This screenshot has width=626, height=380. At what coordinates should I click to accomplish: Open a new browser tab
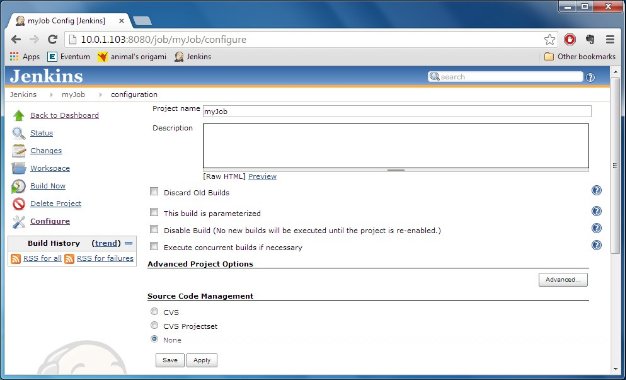tap(142, 21)
